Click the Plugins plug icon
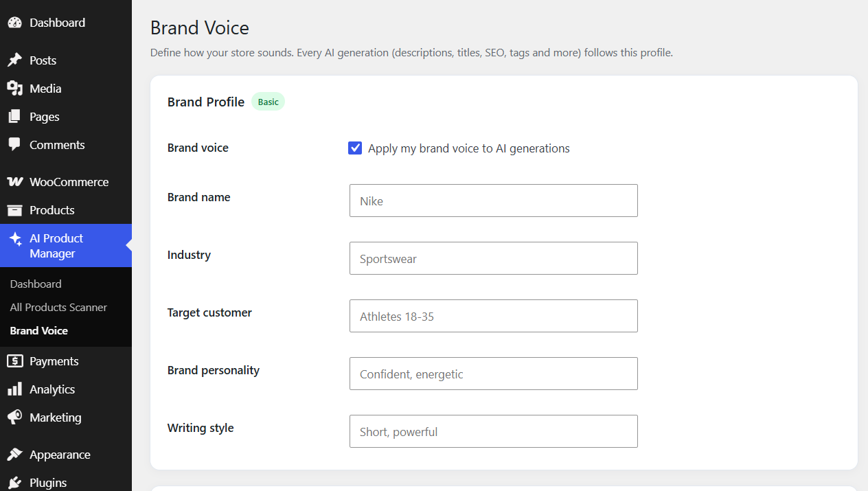868x491 pixels. 14,483
